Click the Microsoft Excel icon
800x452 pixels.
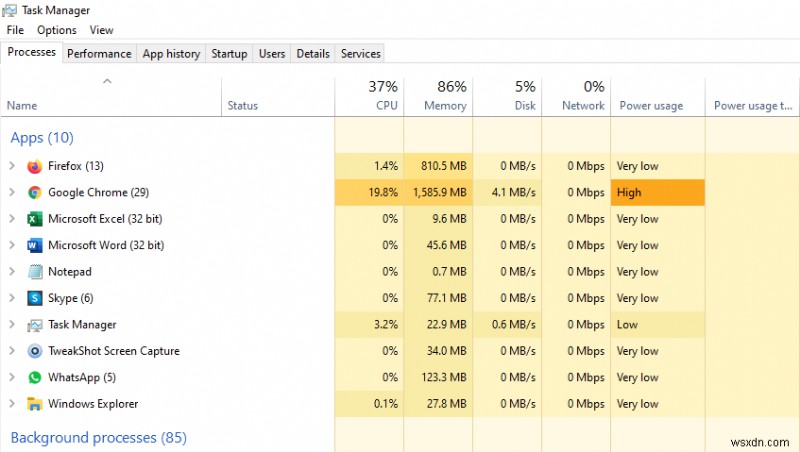35,219
